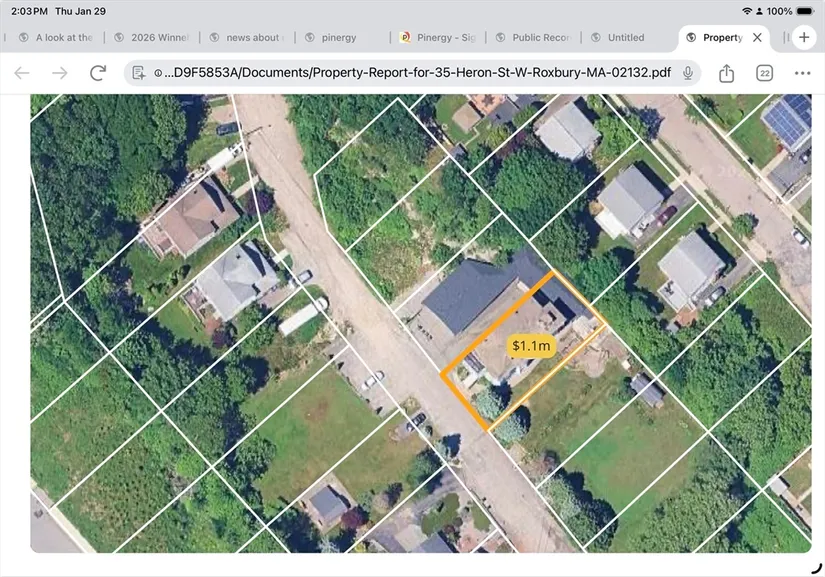The image size is (825, 577).
Task: Switch to the 'pinergy' tab
Action: 344,38
